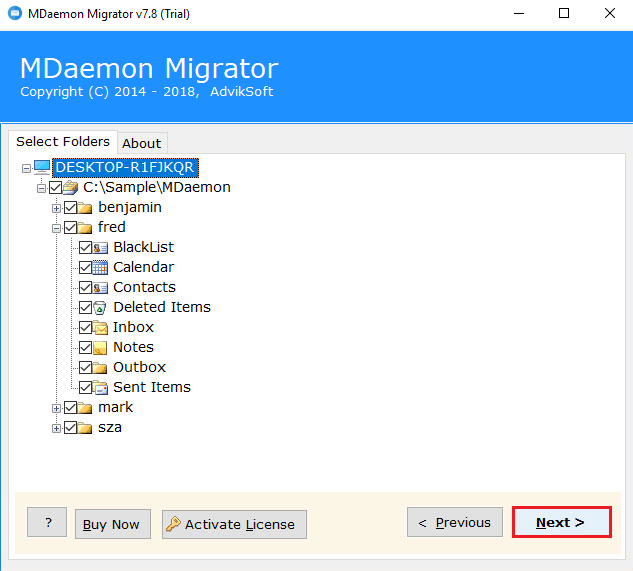
Task: Toggle the fred folder checkbox
Action: (71, 228)
